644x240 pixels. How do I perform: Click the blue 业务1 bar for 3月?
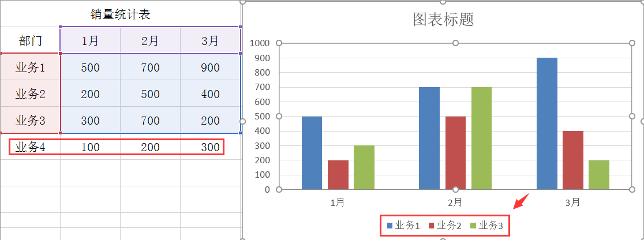(x=547, y=123)
